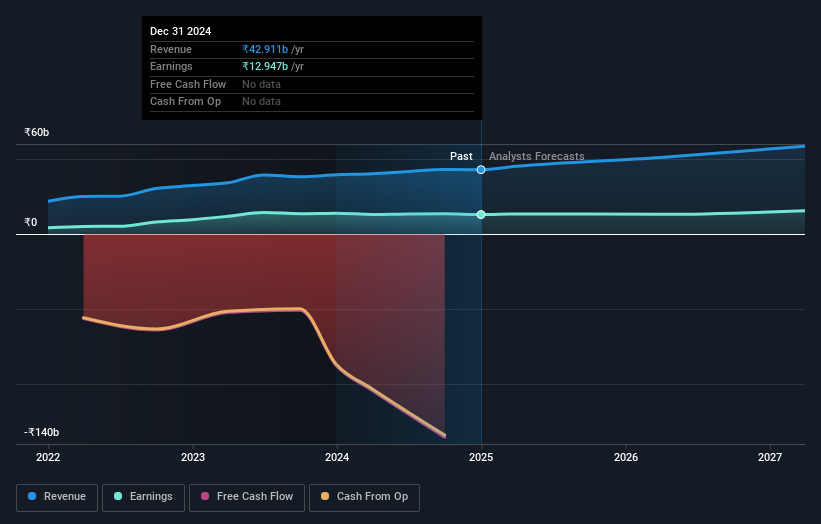The height and width of the screenshot is (524, 821).
Task: Click the ₹42.911b revenue value in tooltip
Action: coord(265,49)
